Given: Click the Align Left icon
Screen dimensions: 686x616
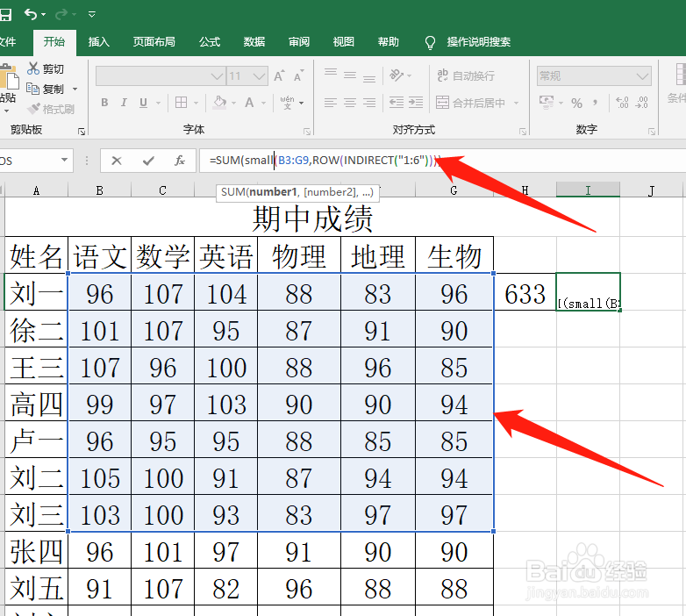Looking at the screenshot, I should click(331, 103).
